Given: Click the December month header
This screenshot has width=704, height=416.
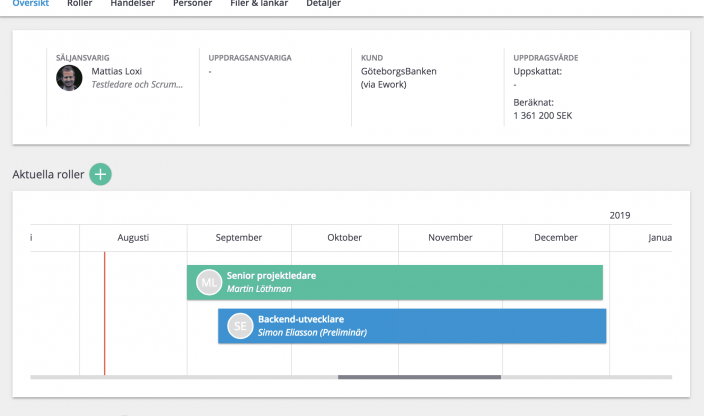Looking at the screenshot, I should pyautogui.click(x=556, y=238).
